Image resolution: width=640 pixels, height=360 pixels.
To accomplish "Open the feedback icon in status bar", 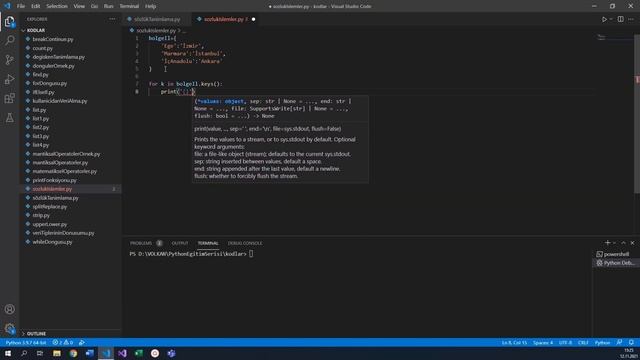I will click(619, 342).
